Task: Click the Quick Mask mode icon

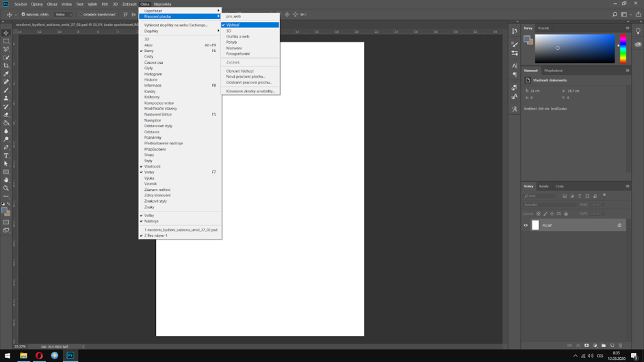Action: click(x=6, y=222)
